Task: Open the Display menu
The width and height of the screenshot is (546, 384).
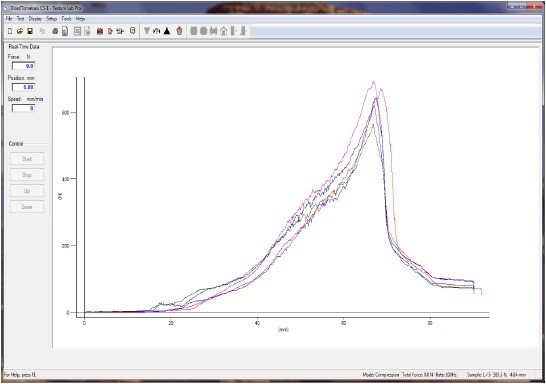Action: [x=35, y=19]
